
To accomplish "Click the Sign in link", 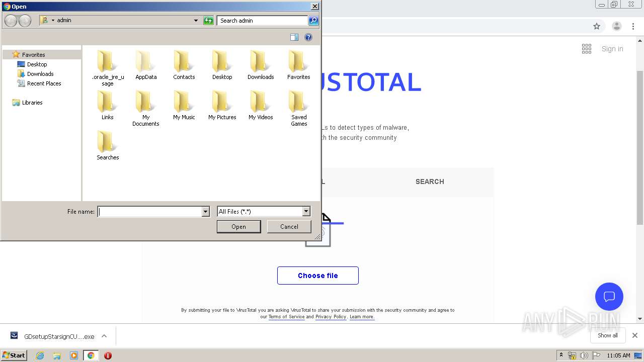I will pyautogui.click(x=612, y=49).
